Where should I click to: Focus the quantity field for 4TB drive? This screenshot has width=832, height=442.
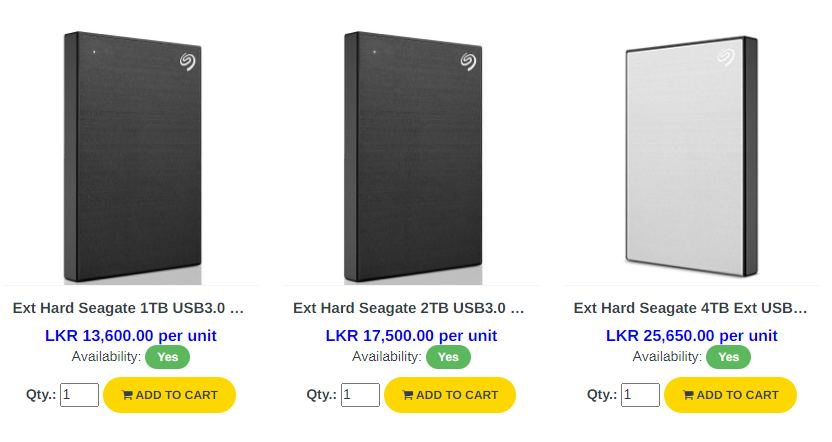point(640,395)
